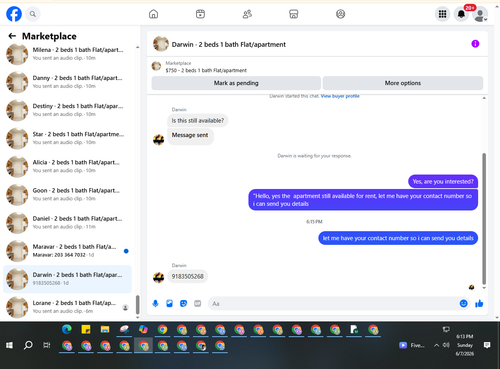
Task: Show hidden system tray icons
Action: point(436,345)
